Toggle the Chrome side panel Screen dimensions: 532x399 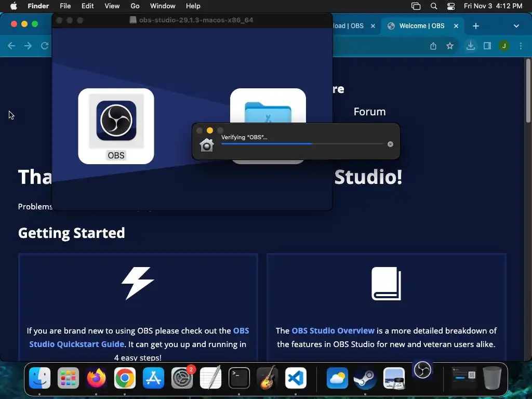pos(487,46)
